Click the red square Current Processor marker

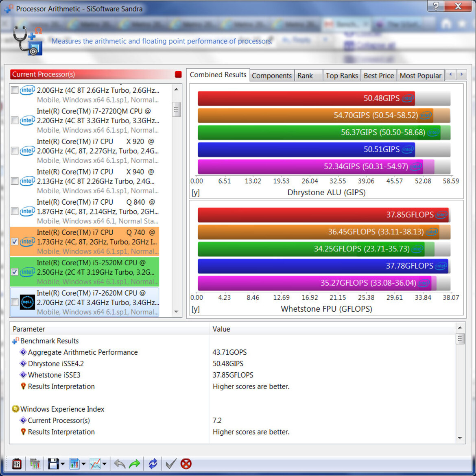click(178, 74)
